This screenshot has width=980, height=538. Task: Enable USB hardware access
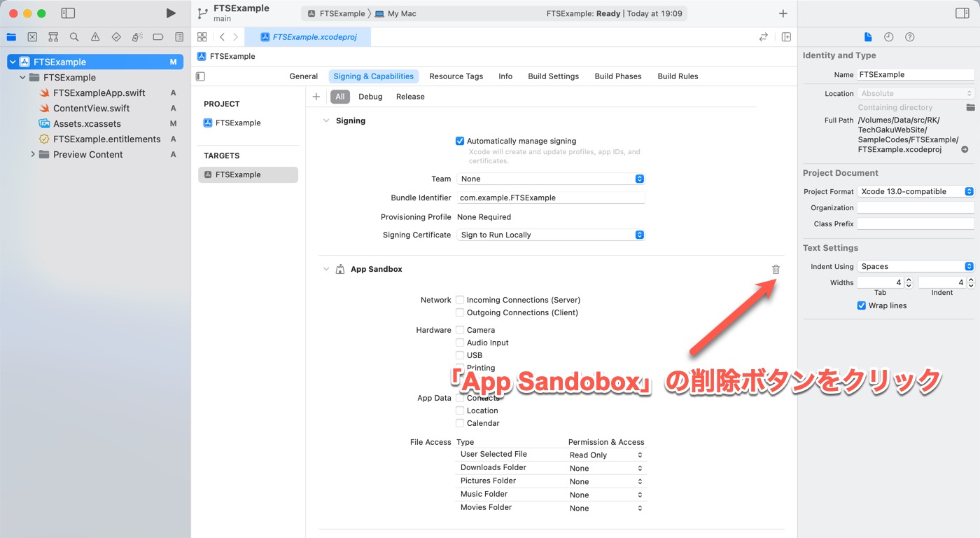(460, 355)
